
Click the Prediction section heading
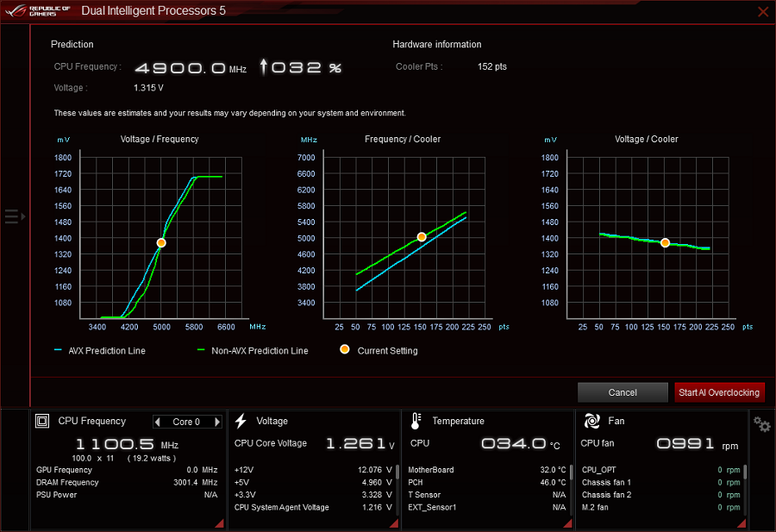(72, 44)
